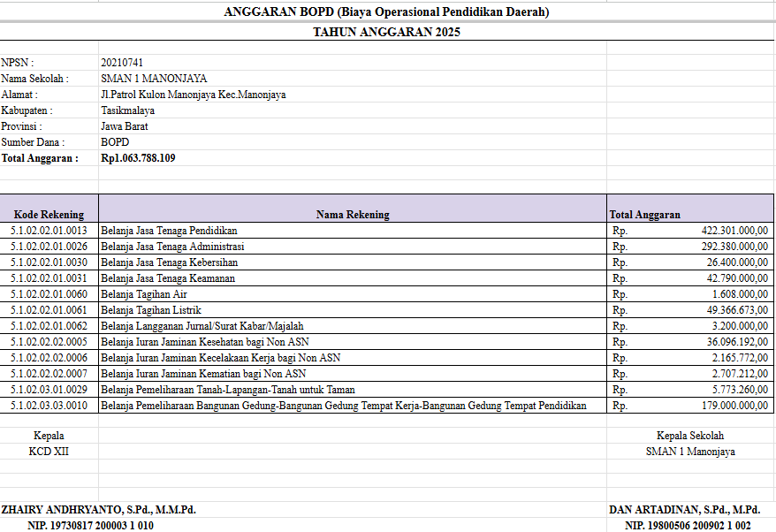The height and width of the screenshot is (532, 776).
Task: Select the Kode Rekening column header
Action: [49, 214]
